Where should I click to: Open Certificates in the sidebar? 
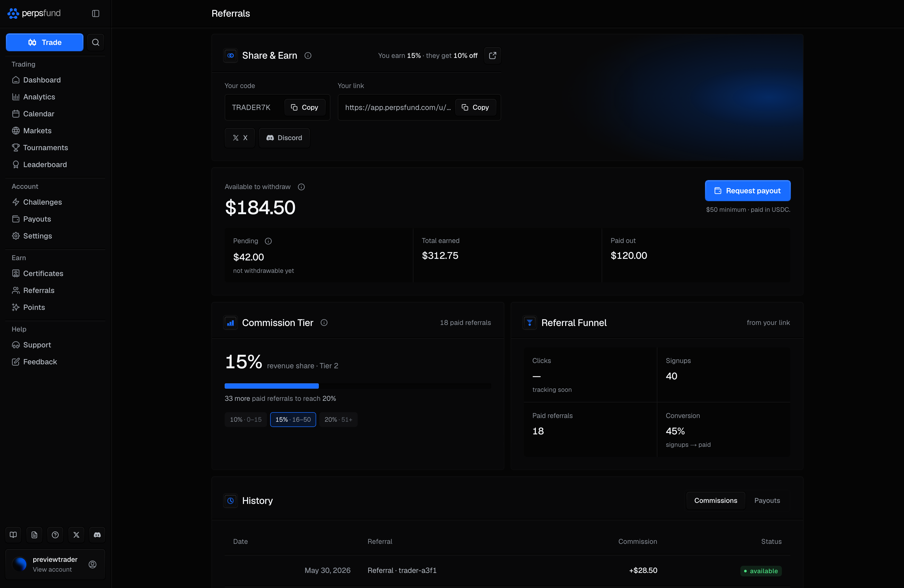(55, 273)
